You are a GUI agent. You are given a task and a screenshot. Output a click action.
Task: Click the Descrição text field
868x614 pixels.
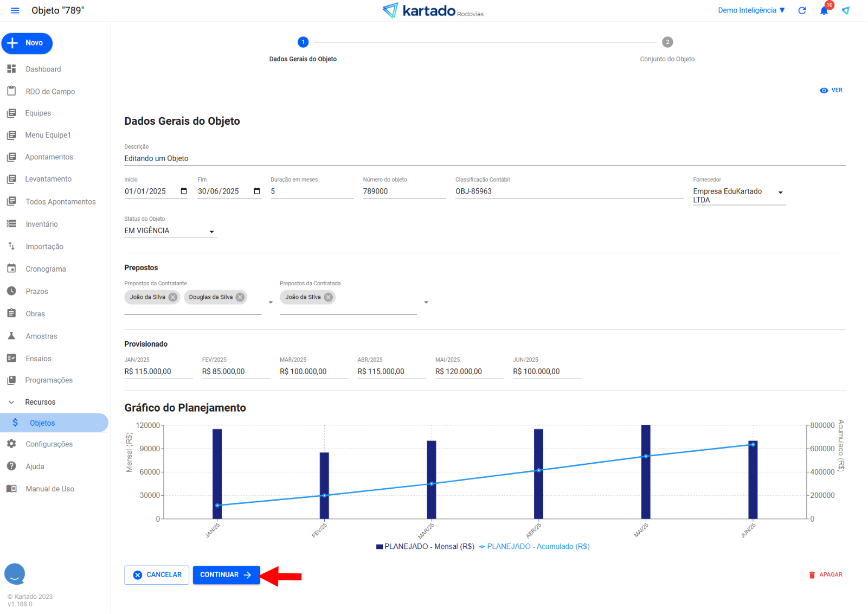[x=484, y=159]
